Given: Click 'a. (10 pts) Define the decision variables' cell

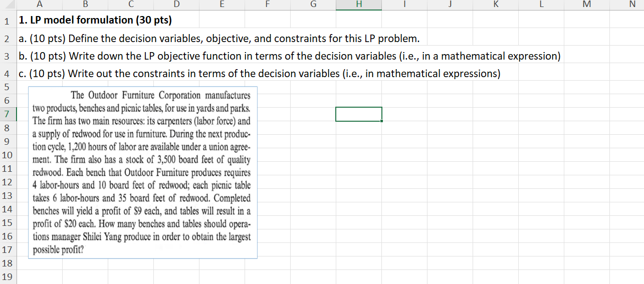Looking at the screenshot, I should click(219, 39).
